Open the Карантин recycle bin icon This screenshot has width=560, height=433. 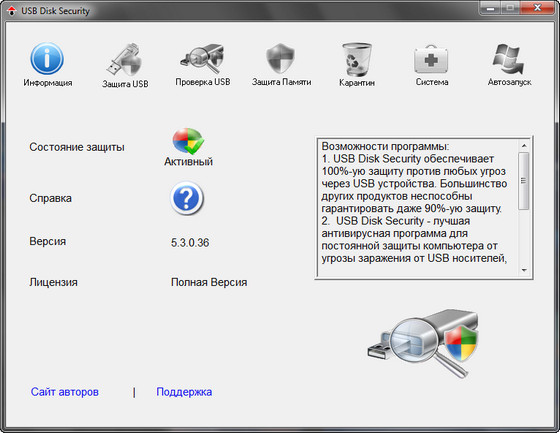[357, 59]
